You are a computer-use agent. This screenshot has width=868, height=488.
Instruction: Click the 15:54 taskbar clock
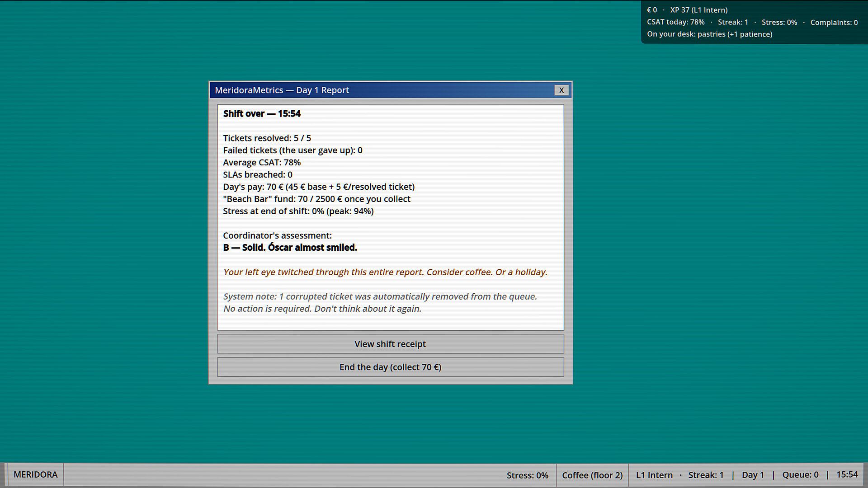(847, 474)
